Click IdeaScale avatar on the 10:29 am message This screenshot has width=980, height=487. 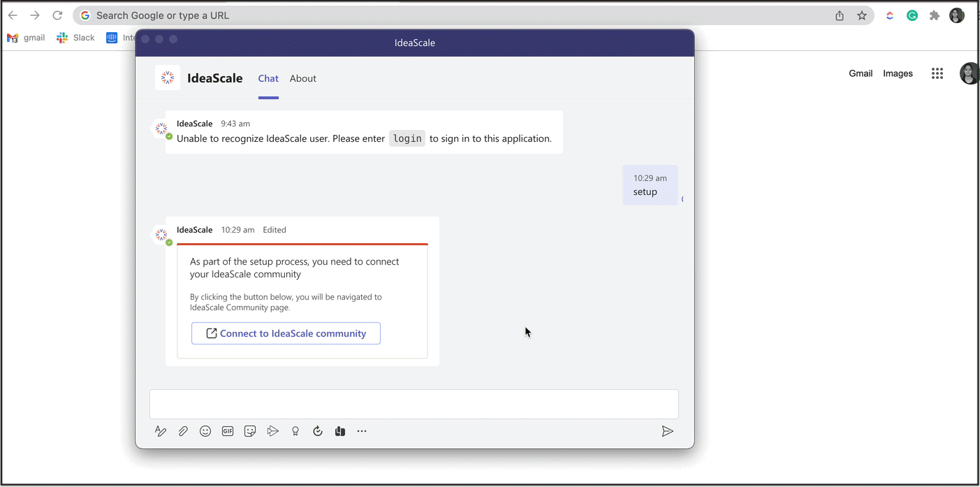[161, 235]
